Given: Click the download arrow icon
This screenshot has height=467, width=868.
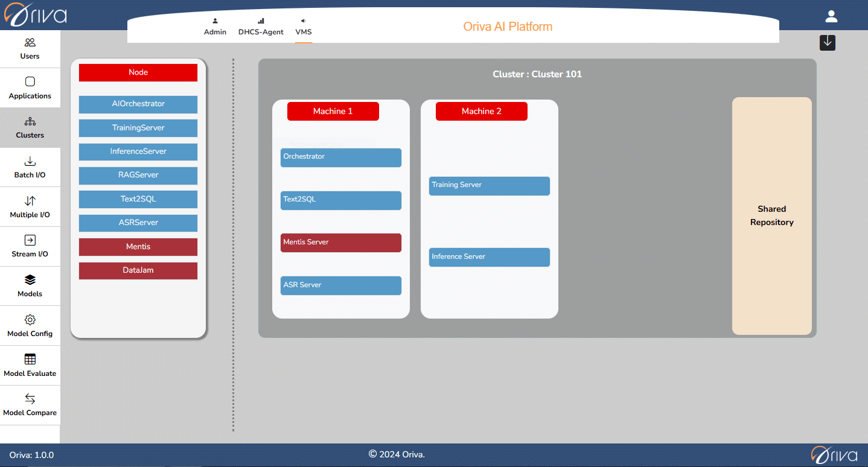Looking at the screenshot, I should pos(827,42).
